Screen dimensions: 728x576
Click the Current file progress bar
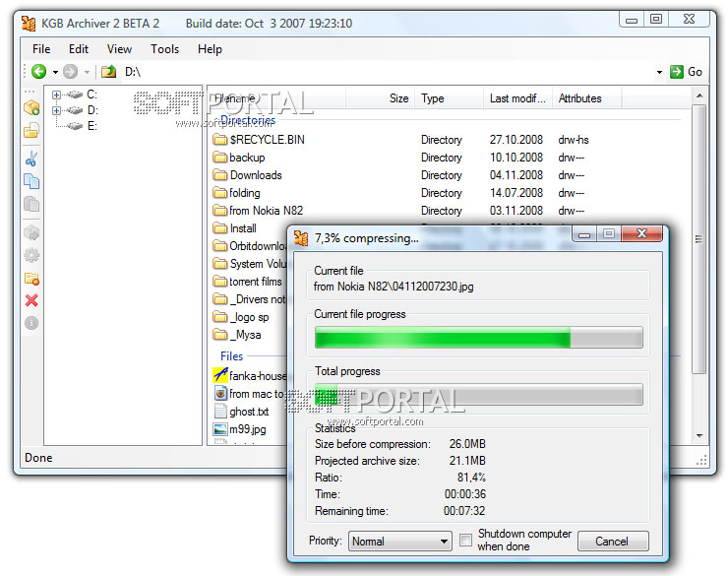click(x=479, y=337)
